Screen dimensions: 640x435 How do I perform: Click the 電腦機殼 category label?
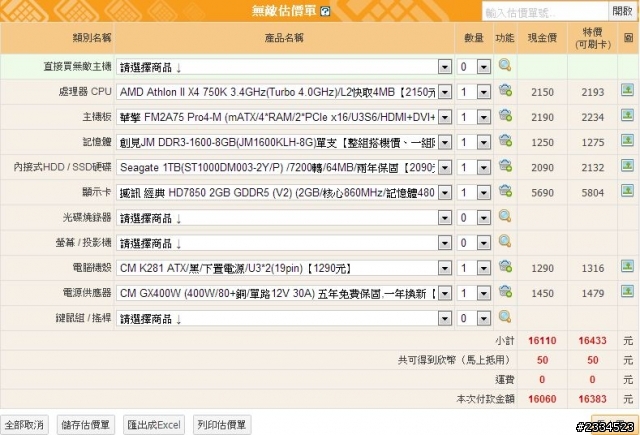click(92, 268)
